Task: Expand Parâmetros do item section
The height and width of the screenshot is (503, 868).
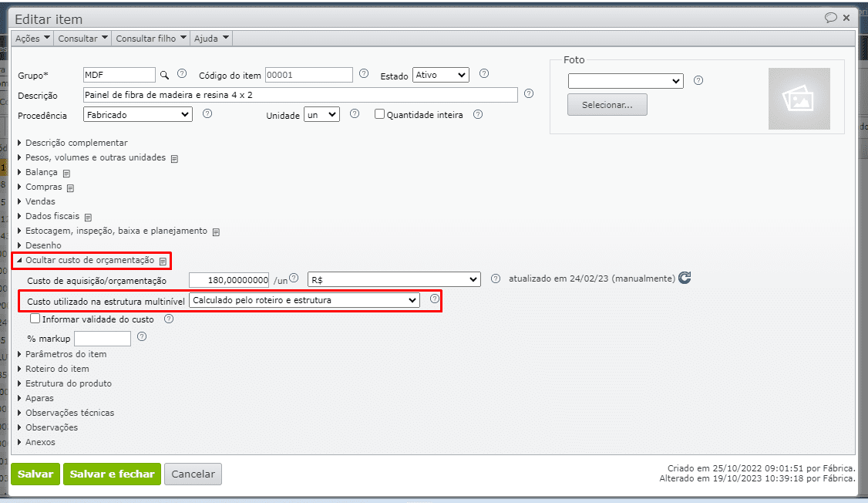Action: tap(66, 355)
